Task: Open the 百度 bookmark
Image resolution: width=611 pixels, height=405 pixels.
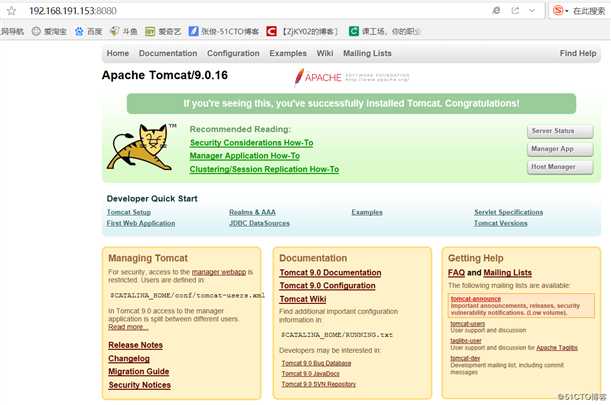Action: tap(88, 32)
